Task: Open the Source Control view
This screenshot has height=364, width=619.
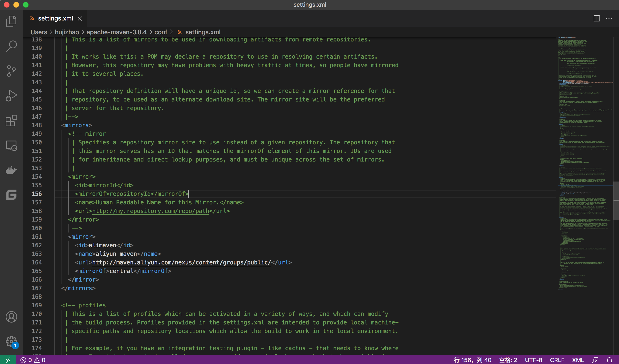Action: [x=11, y=71]
